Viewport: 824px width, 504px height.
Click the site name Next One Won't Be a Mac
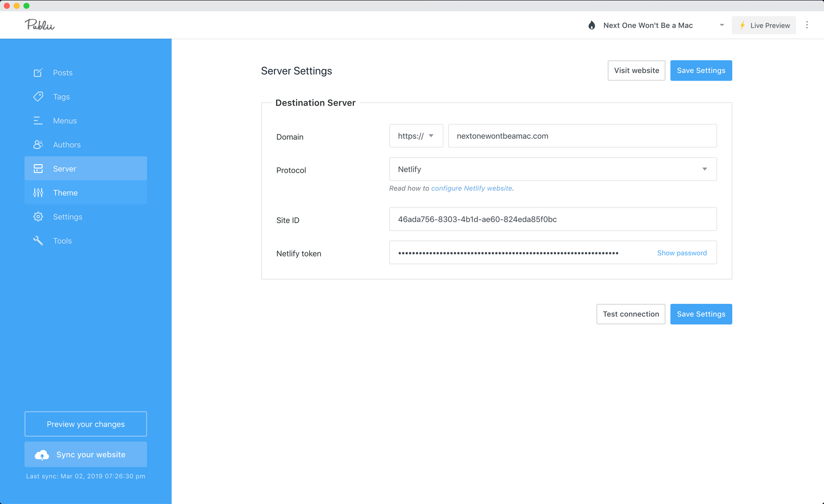point(648,25)
